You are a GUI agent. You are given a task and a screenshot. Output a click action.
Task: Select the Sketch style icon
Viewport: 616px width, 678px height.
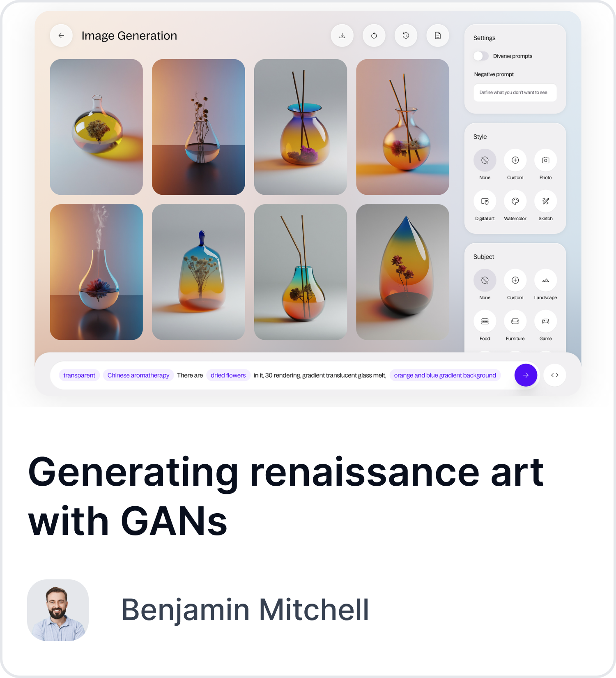click(545, 201)
